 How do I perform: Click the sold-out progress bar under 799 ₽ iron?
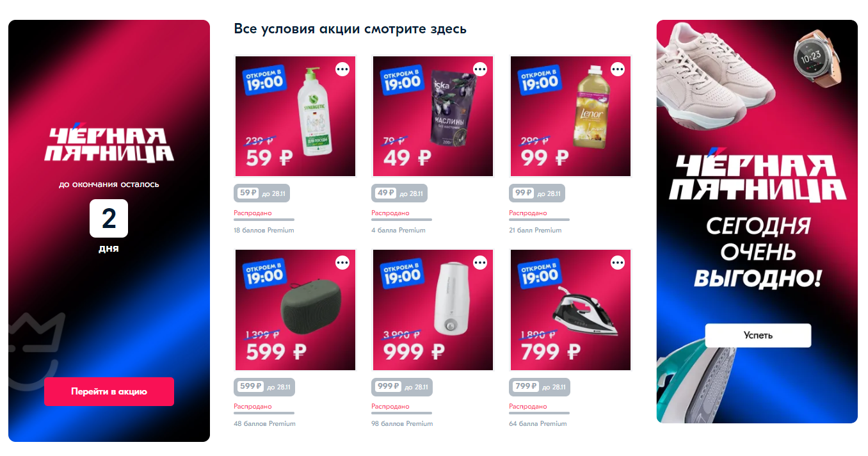pyautogui.click(x=539, y=413)
